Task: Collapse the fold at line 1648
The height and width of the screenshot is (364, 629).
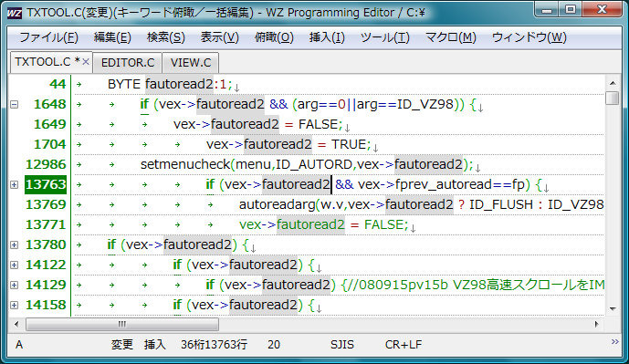Action: [14, 105]
